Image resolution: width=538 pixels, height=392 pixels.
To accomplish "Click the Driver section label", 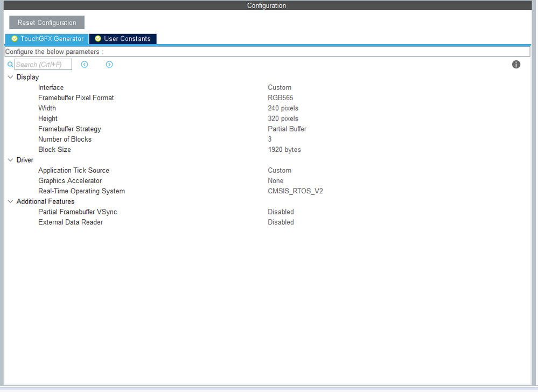I will [x=25, y=160].
